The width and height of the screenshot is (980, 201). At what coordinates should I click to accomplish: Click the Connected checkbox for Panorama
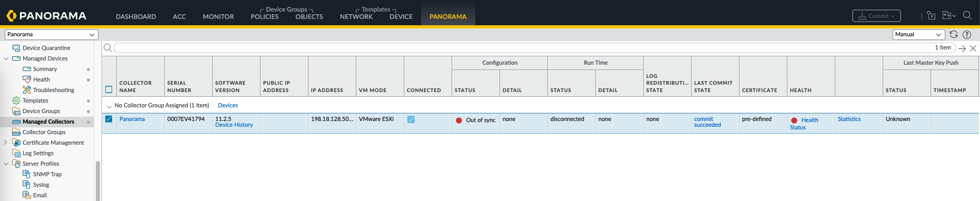click(411, 119)
